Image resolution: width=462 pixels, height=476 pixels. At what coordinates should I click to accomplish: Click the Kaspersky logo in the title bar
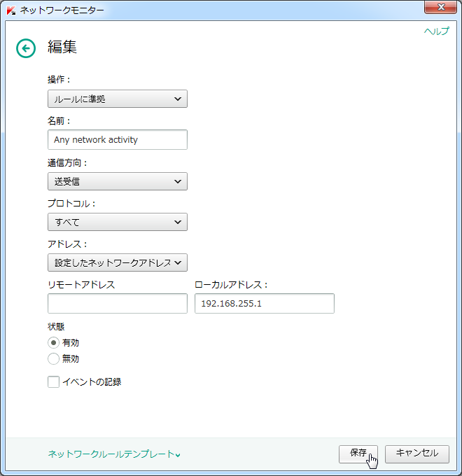click(x=10, y=10)
